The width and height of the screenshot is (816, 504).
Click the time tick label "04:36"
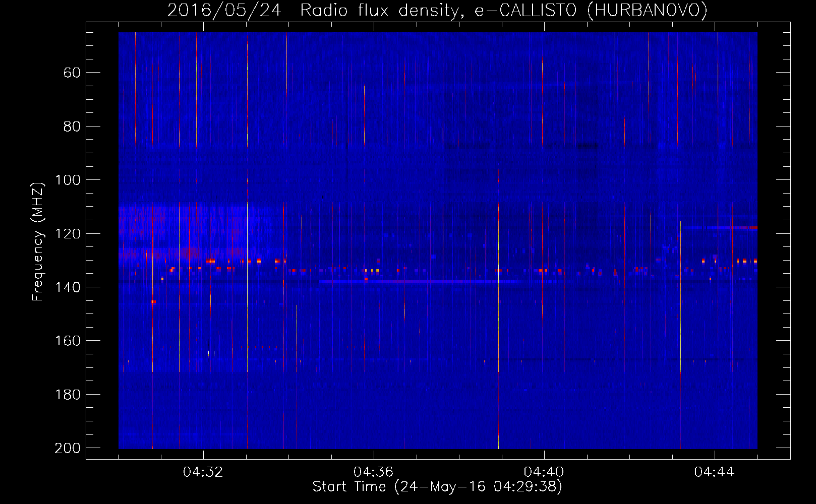pos(374,472)
